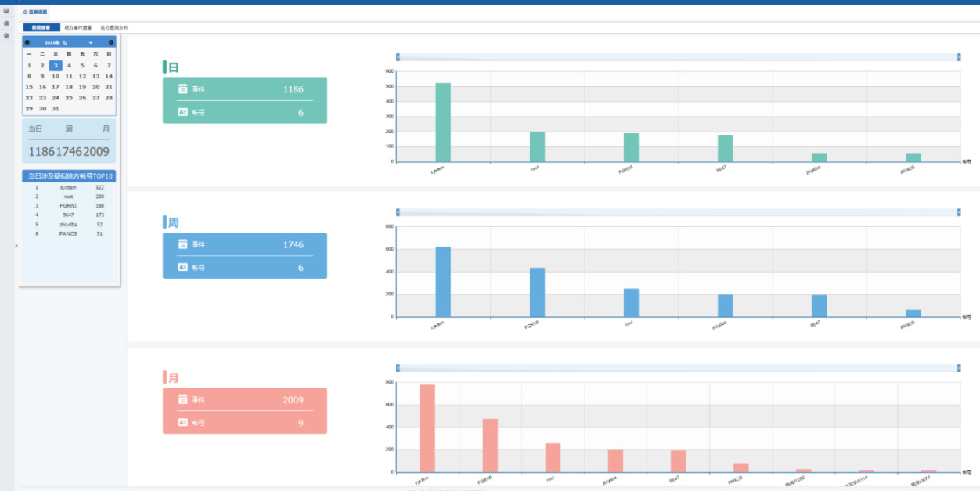
Task: Click the FGRWI row in TOP10 list
Action: 69,206
